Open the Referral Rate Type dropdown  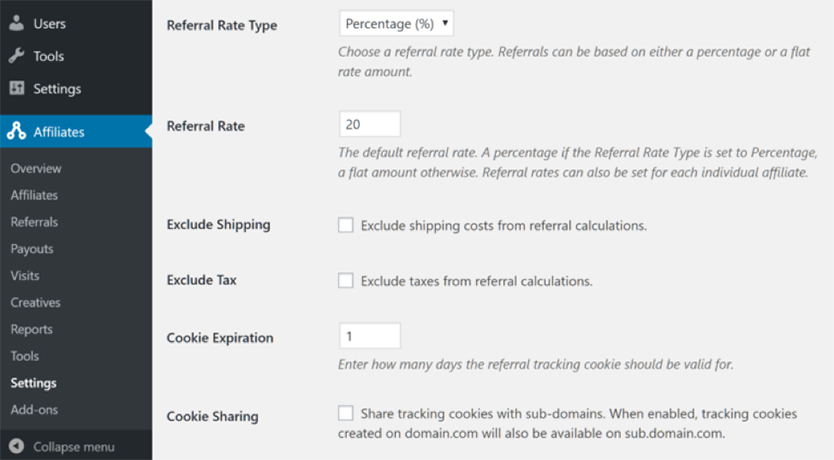pyautogui.click(x=397, y=23)
